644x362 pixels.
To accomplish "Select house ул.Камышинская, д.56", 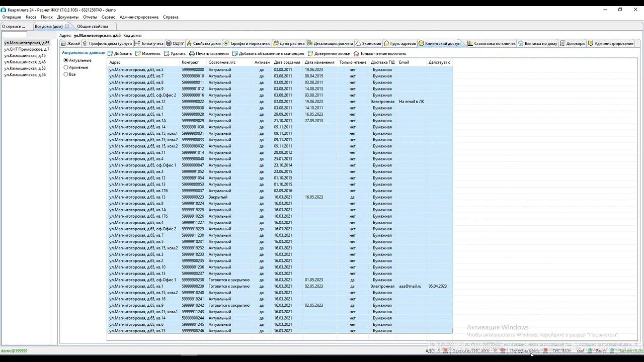I will [25, 75].
